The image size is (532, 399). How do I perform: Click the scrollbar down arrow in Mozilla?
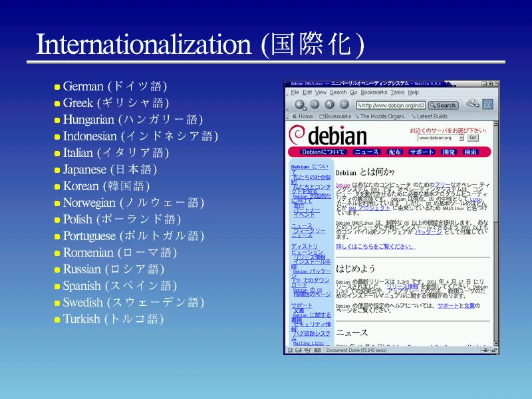click(495, 343)
